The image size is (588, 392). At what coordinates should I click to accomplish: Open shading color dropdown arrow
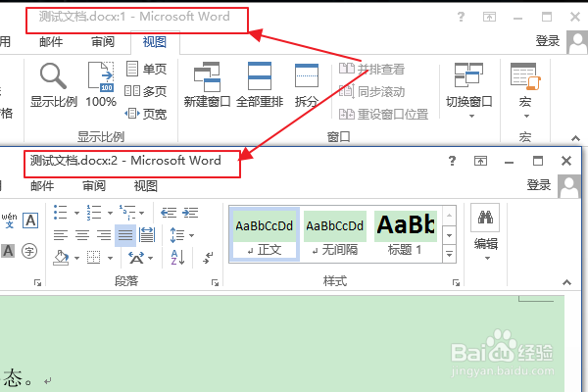(76, 258)
